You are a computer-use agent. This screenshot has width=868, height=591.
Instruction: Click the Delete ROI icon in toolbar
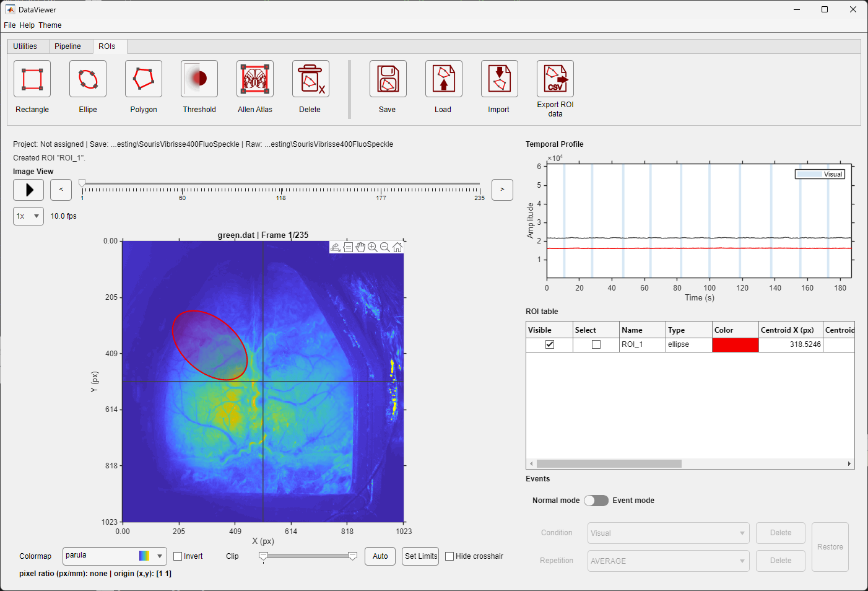click(311, 79)
